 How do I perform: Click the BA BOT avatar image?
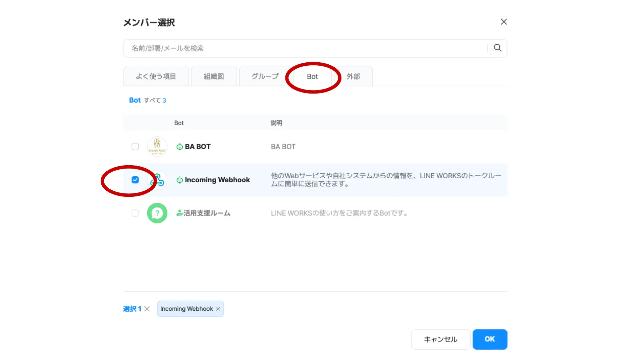157,146
